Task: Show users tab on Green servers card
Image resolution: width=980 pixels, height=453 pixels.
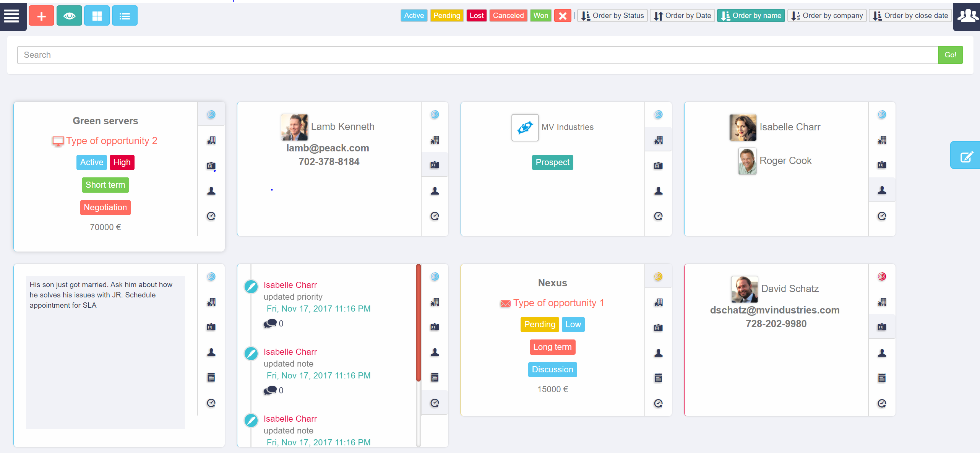Action: pyautogui.click(x=211, y=191)
